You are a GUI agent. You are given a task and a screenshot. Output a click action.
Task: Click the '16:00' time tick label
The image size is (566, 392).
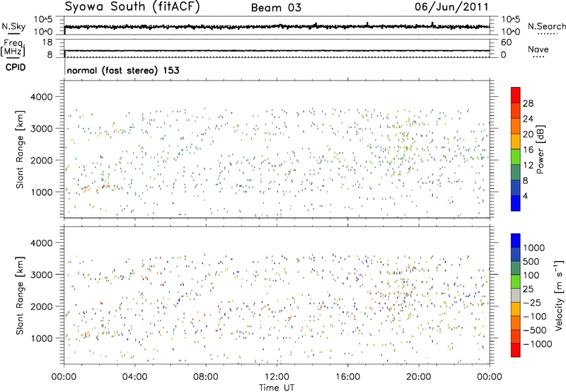[347, 377]
